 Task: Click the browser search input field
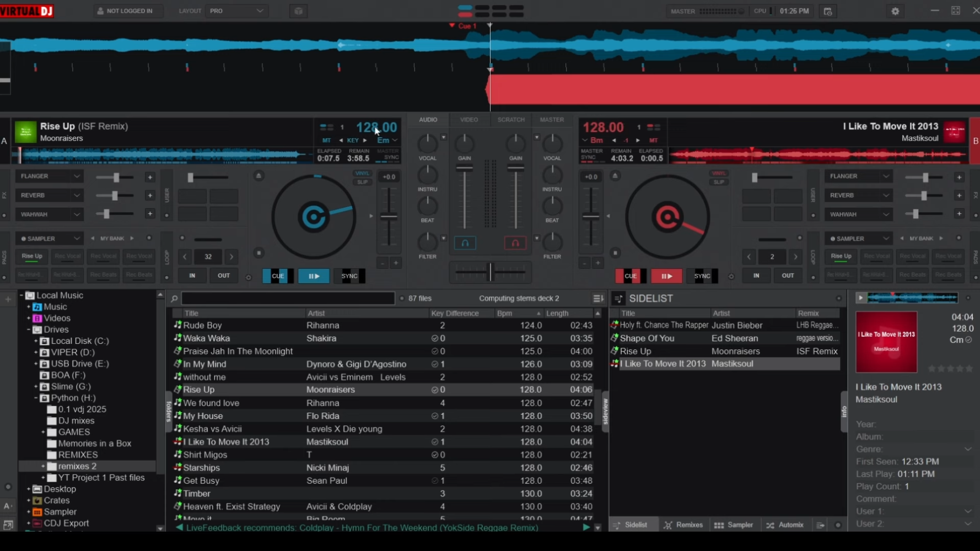[x=288, y=299]
